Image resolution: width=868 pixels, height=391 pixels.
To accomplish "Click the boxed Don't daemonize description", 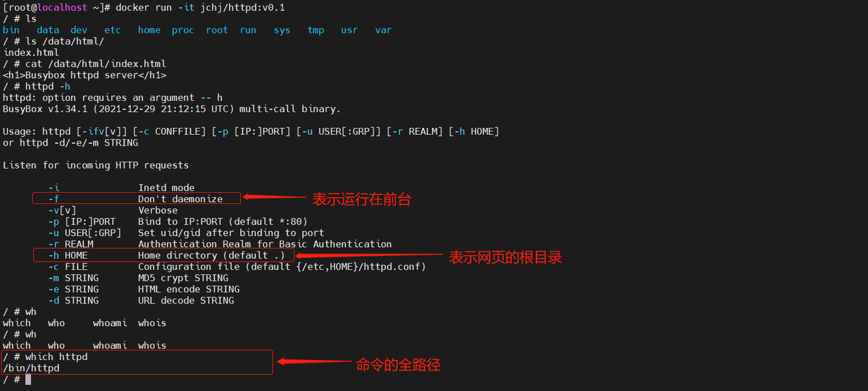I will tap(180, 199).
